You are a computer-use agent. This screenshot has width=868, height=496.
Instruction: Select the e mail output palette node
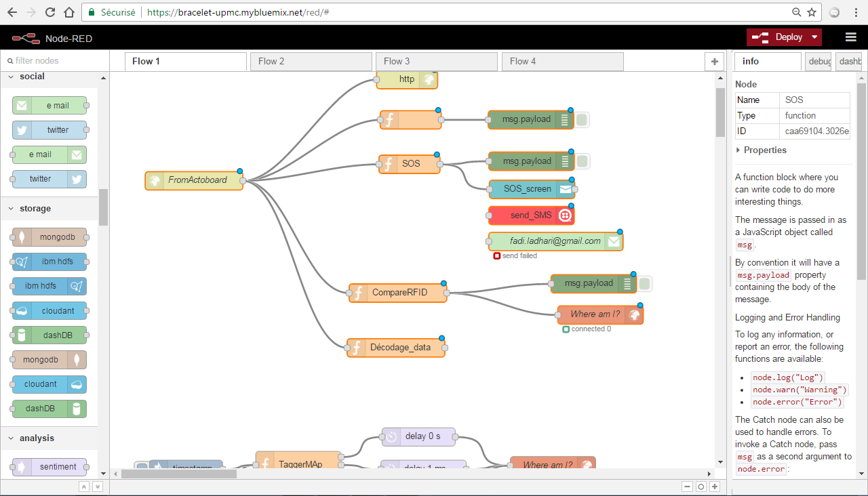[50, 154]
